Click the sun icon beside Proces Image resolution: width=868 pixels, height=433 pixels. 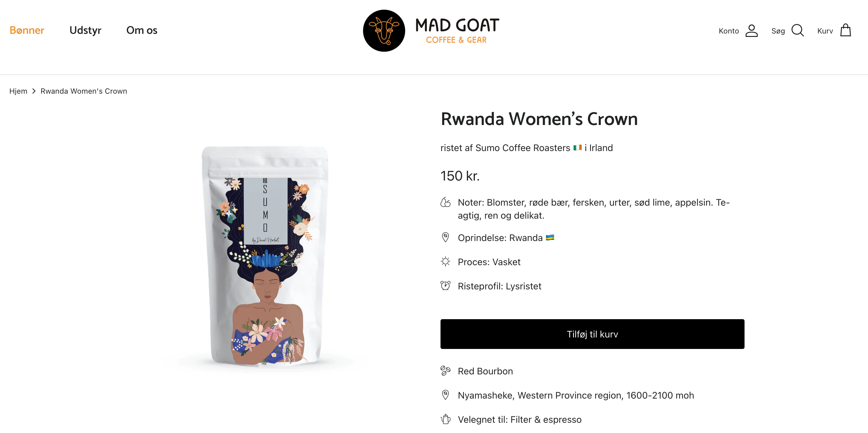pyautogui.click(x=445, y=262)
